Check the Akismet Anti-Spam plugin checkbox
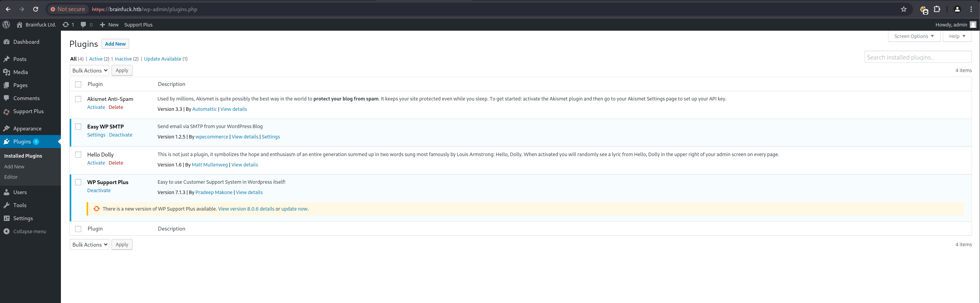 (x=78, y=99)
